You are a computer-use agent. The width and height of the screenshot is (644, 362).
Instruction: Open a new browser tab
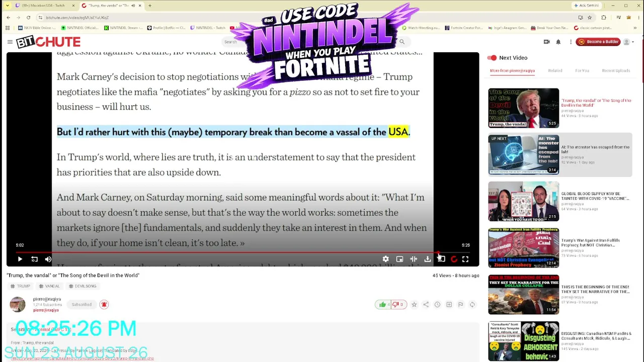pyautogui.click(x=149, y=6)
